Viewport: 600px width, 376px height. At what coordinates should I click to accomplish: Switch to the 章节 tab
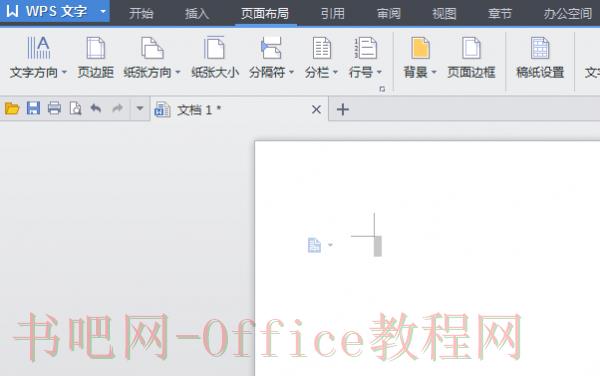pyautogui.click(x=500, y=13)
